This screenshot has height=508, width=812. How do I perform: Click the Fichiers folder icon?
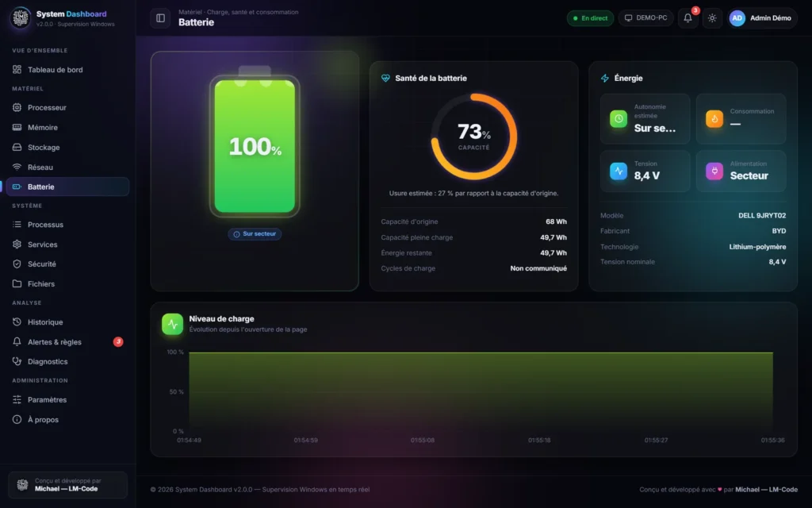pyautogui.click(x=17, y=283)
